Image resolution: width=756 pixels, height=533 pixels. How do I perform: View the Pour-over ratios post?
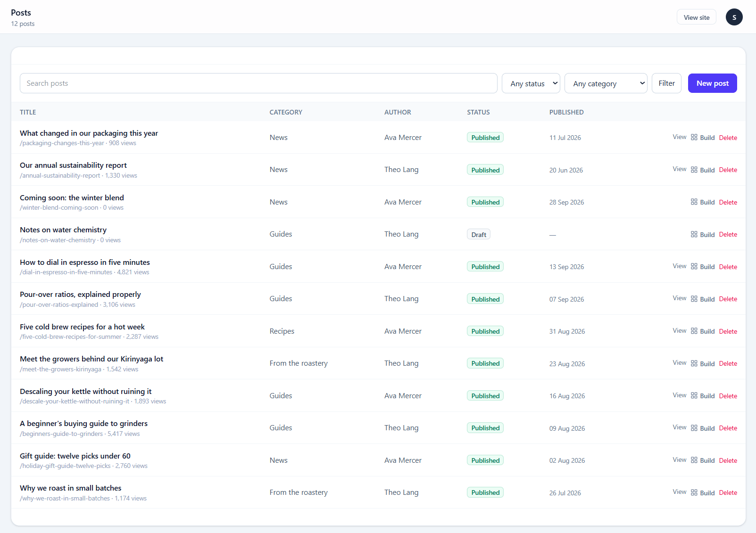coord(680,298)
